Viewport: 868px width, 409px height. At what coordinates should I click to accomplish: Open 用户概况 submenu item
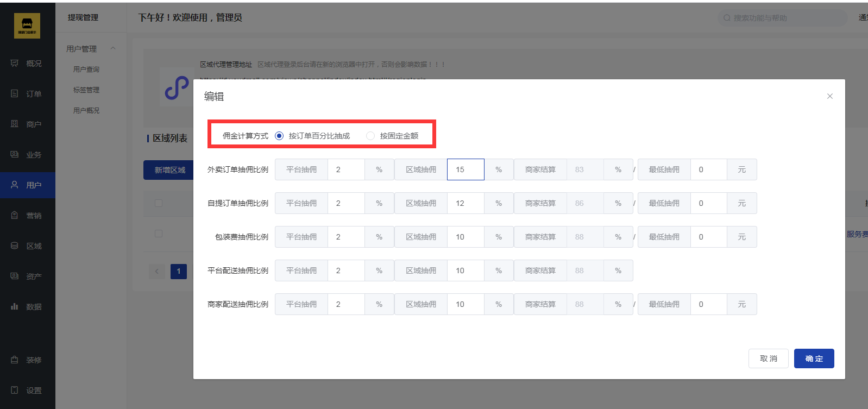pyautogui.click(x=86, y=111)
